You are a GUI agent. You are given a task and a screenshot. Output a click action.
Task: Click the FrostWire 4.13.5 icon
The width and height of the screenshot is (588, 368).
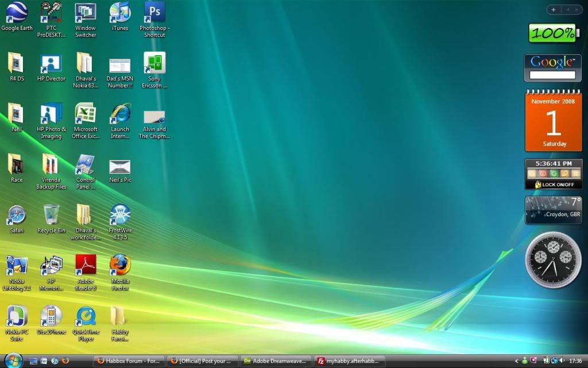[120, 215]
